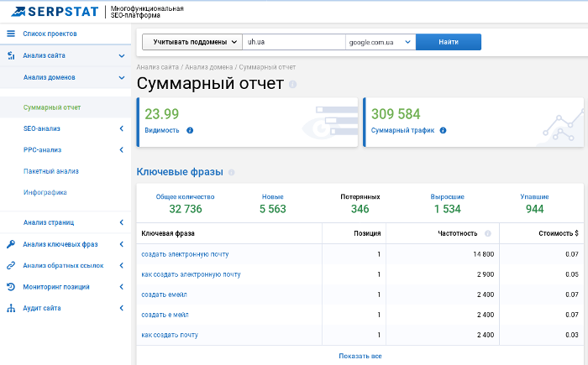Open keyword как создать электронную почту
The height and width of the screenshot is (365, 588).
pyautogui.click(x=191, y=274)
